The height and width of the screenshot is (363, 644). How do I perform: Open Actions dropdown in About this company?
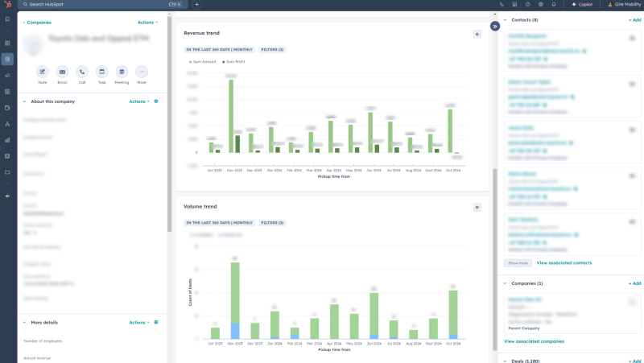point(139,101)
